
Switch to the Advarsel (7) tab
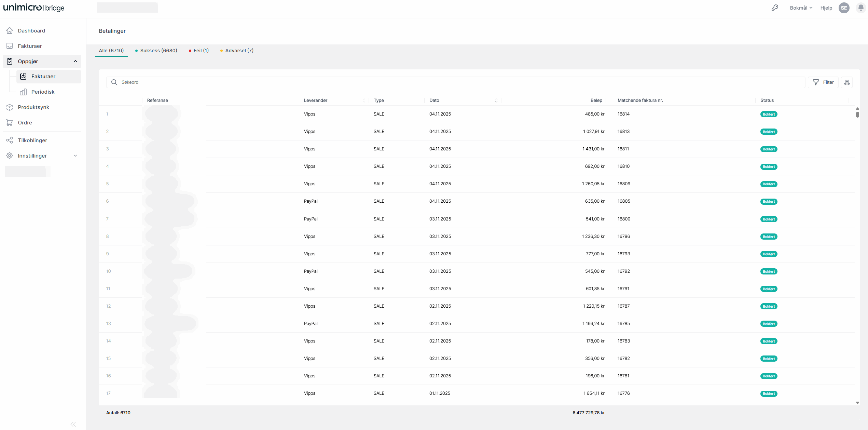click(x=237, y=51)
